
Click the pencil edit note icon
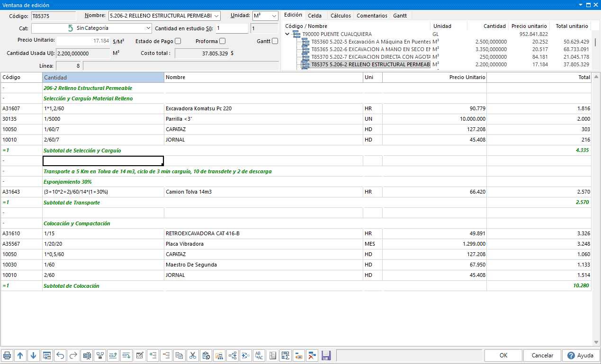(140, 355)
